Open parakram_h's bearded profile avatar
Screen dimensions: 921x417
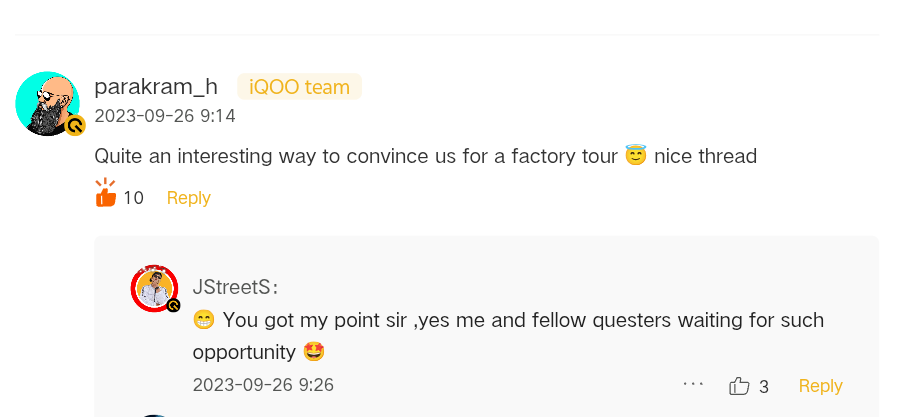pyautogui.click(x=47, y=103)
